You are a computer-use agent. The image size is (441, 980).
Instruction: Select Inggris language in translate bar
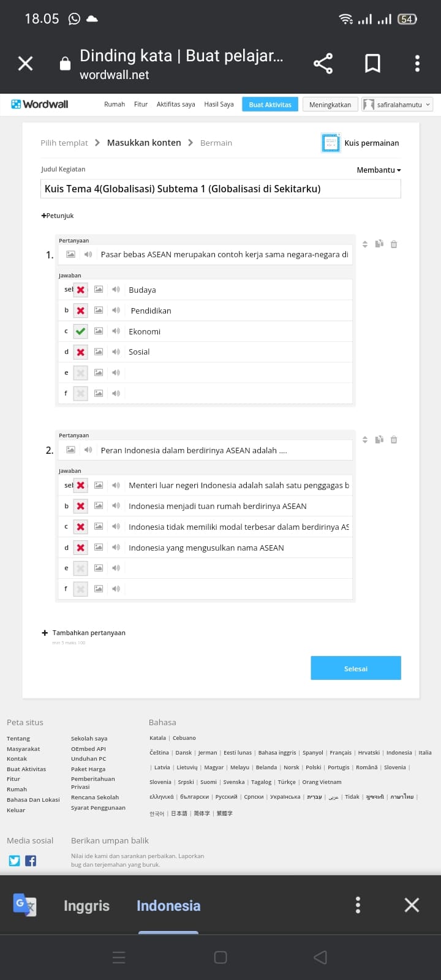tap(86, 905)
